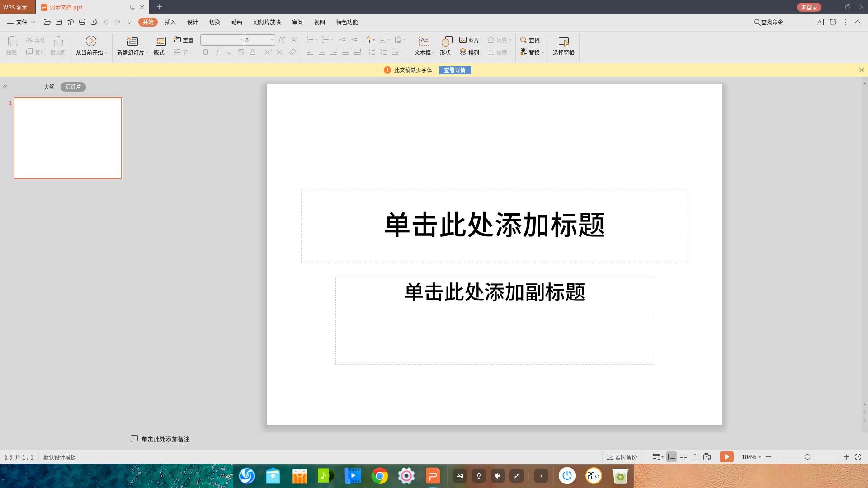The image size is (868, 488).
Task: Select the slide 1 thumbnail
Action: click(67, 138)
